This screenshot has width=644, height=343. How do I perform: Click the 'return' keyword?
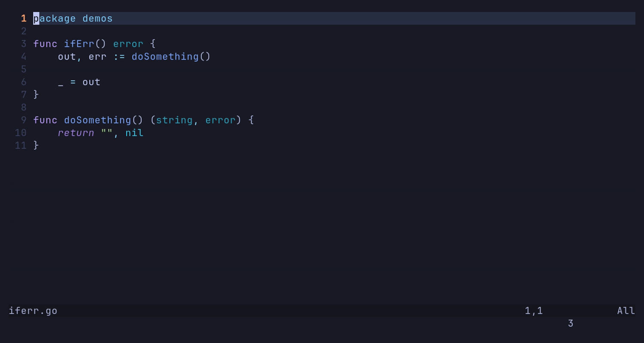pos(76,133)
